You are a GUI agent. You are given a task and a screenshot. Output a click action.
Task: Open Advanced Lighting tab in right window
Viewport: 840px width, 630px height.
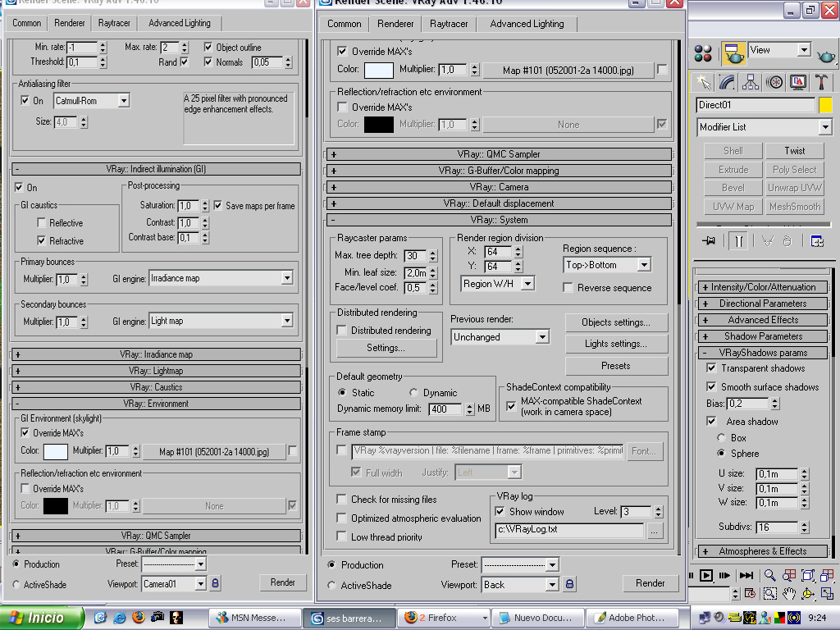[527, 24]
